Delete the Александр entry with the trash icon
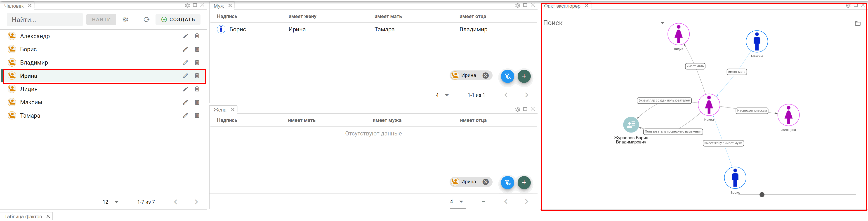This screenshot has height=221, width=868. click(x=197, y=36)
